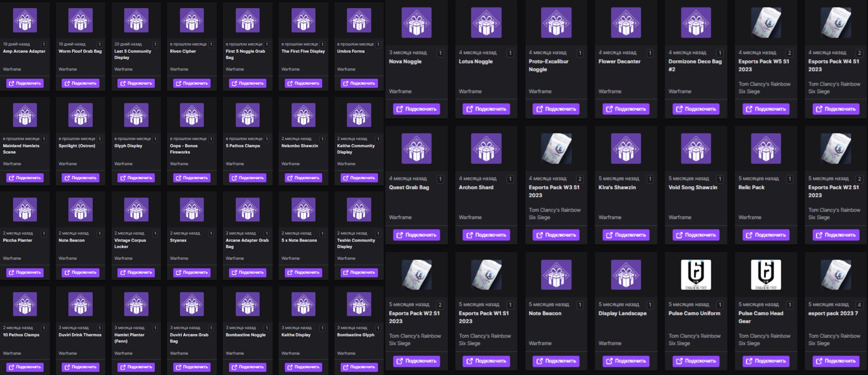Screen dimensions: 868x375
Task: Click Подключить under Kaithe Display
Action: [303, 367]
